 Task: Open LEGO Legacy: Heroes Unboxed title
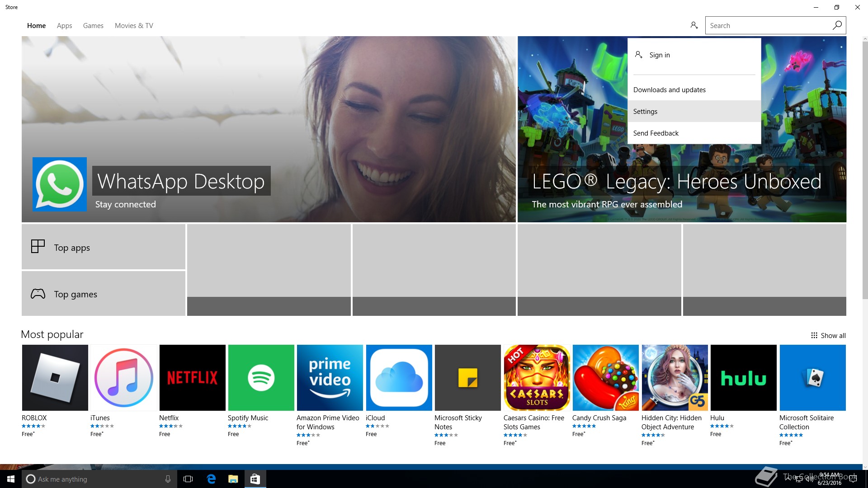[x=676, y=181]
